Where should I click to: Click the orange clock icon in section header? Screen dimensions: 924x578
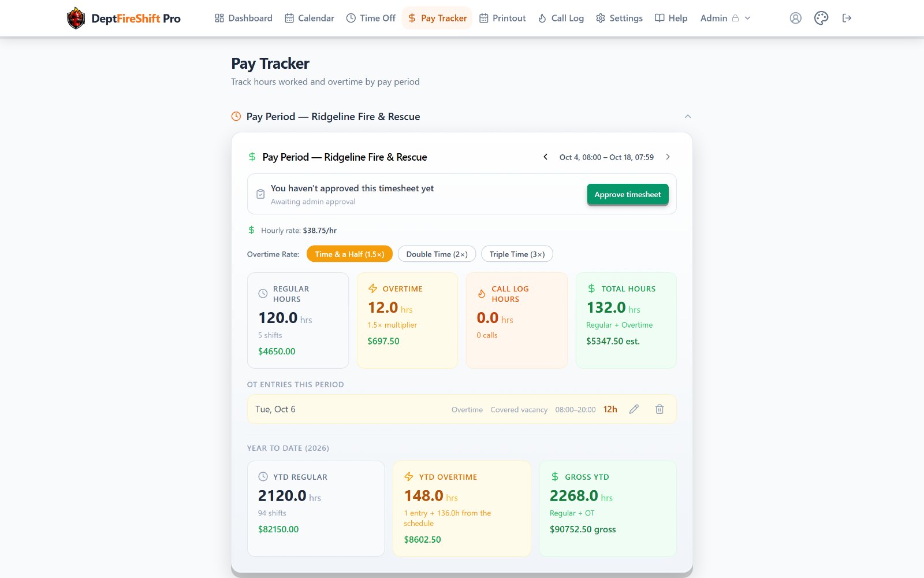(x=236, y=116)
